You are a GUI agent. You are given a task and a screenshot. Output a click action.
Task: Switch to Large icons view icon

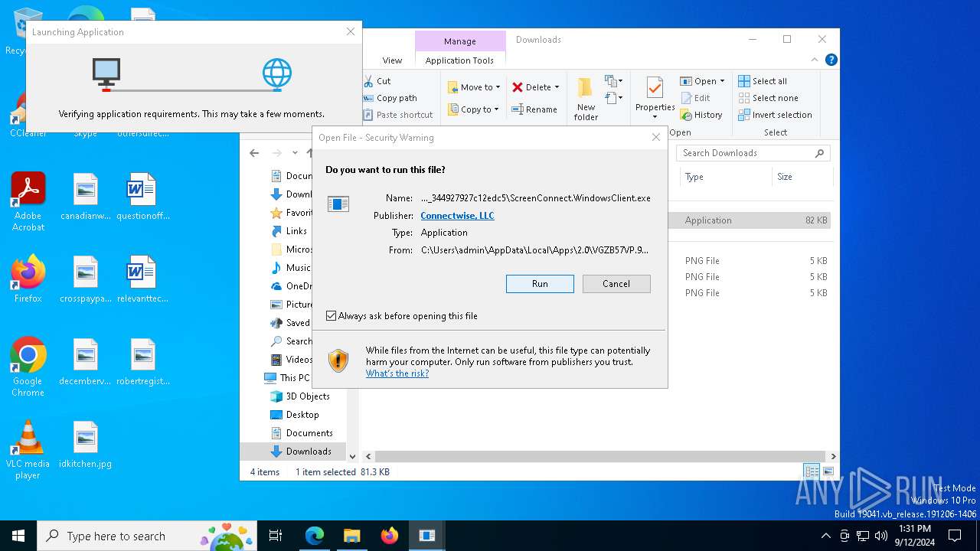(x=828, y=471)
